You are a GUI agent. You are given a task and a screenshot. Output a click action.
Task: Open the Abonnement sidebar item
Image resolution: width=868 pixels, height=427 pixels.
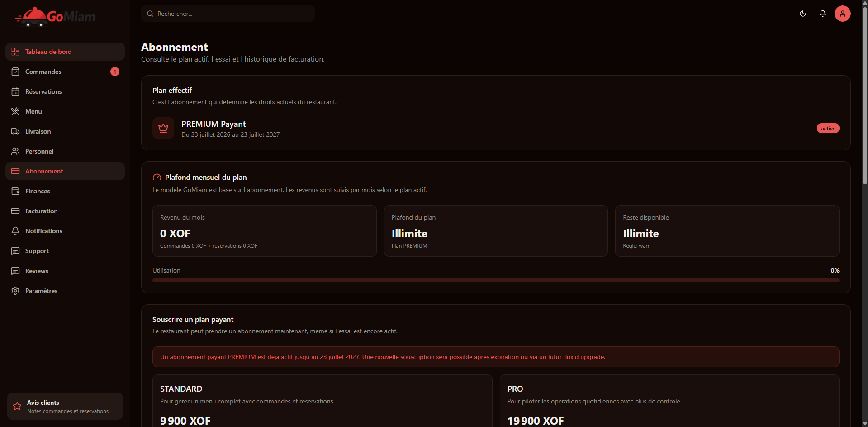[x=65, y=171]
